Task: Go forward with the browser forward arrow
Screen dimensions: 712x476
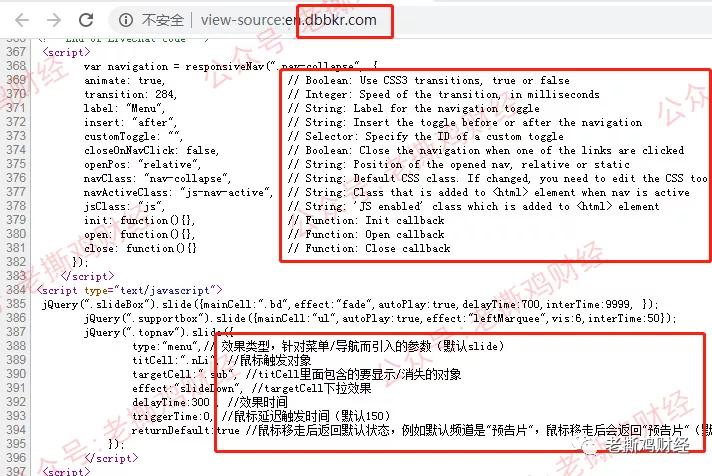Action: [54, 20]
